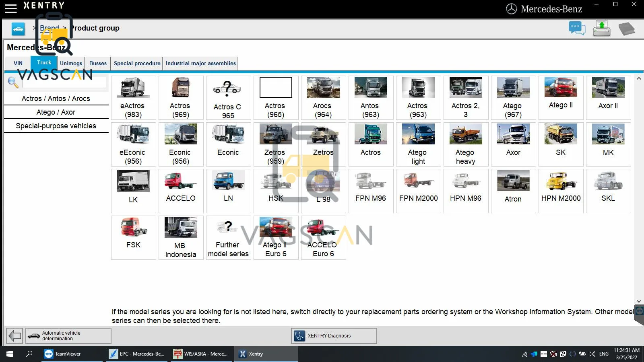This screenshot has height=362, width=644.
Task: Select the Econic (956) model
Action: [x=181, y=144]
